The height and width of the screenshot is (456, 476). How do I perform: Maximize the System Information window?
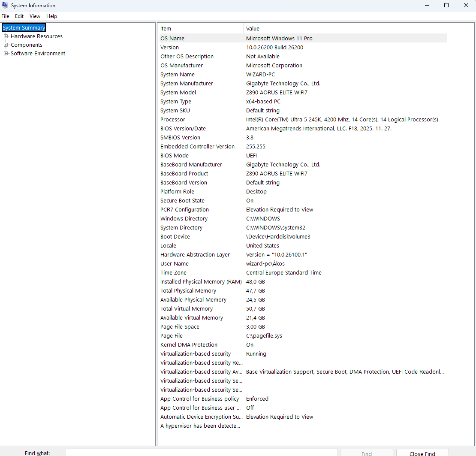click(x=446, y=6)
